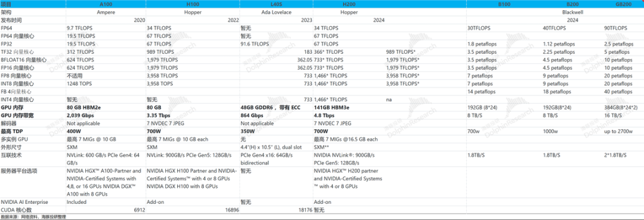Click the 16 TB/S cell
Image resolution: width=644 pixels, height=220 pixels.
(612, 115)
